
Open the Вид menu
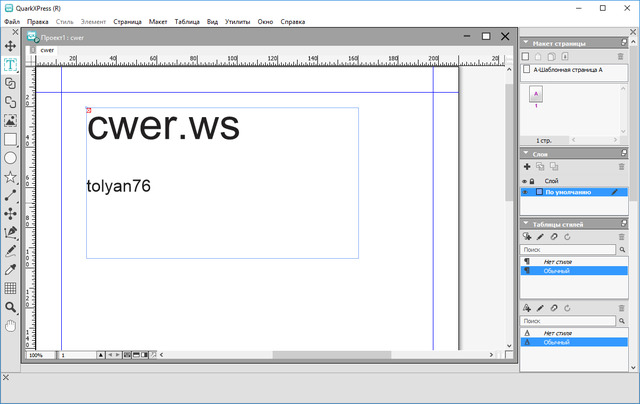[212, 22]
